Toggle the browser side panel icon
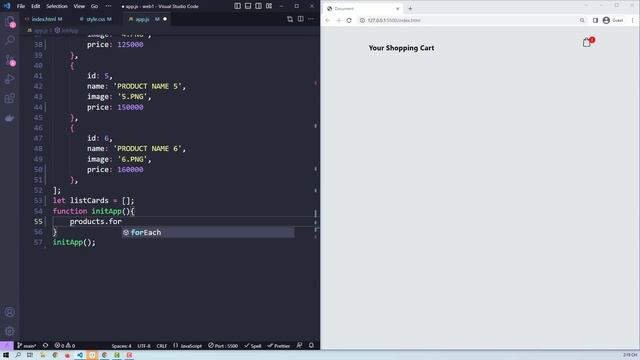The height and width of the screenshot is (360, 640). tap(595, 20)
